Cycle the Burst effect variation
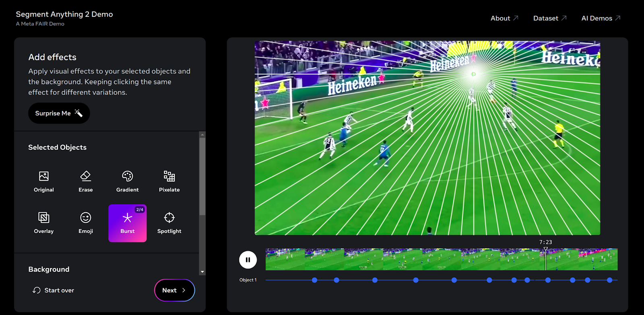This screenshot has height=315, width=644. coord(128,223)
